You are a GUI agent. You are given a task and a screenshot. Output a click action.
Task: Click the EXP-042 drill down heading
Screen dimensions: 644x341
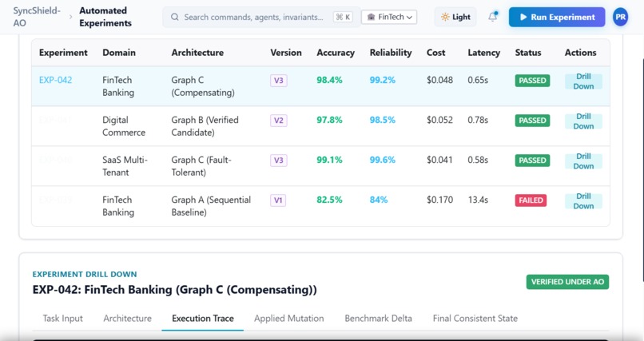coord(174,290)
